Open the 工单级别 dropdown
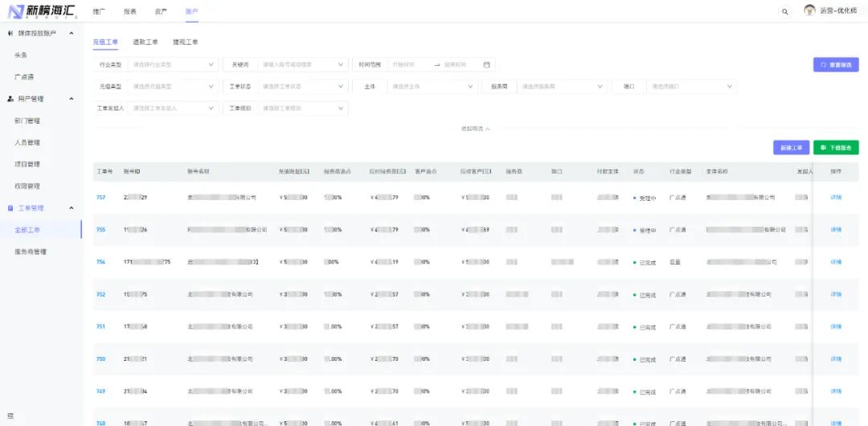The width and height of the screenshot is (868, 426). pyautogui.click(x=303, y=109)
